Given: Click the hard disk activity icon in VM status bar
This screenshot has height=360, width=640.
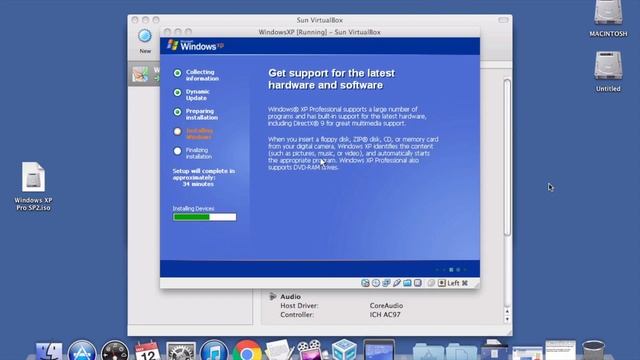Looking at the screenshot, I should tap(365, 283).
